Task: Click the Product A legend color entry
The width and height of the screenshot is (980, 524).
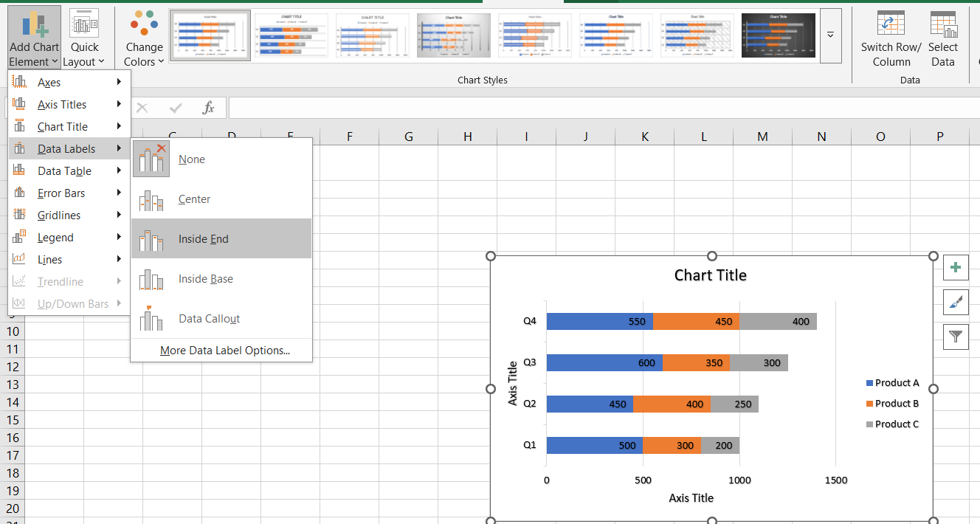Action: tap(870, 383)
